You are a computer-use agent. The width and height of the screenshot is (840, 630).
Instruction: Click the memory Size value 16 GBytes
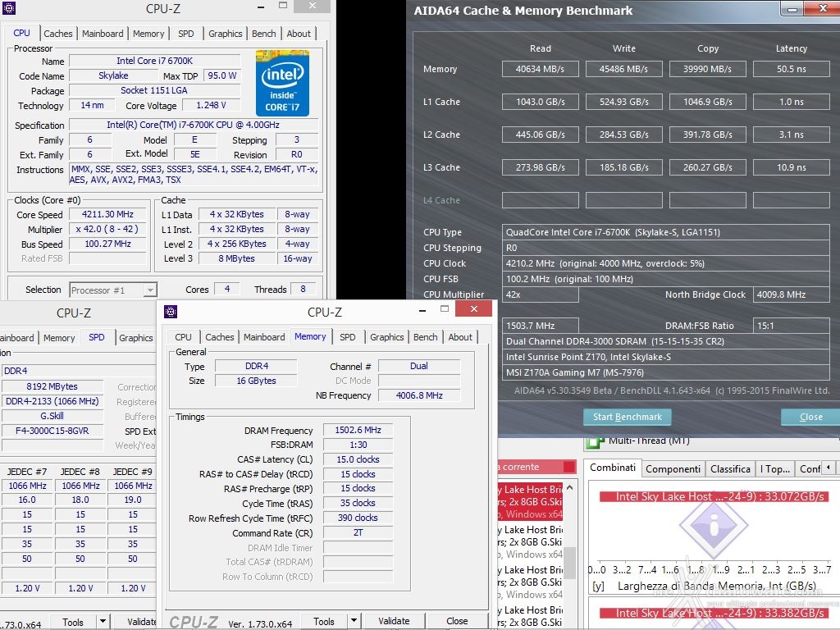[256, 381]
